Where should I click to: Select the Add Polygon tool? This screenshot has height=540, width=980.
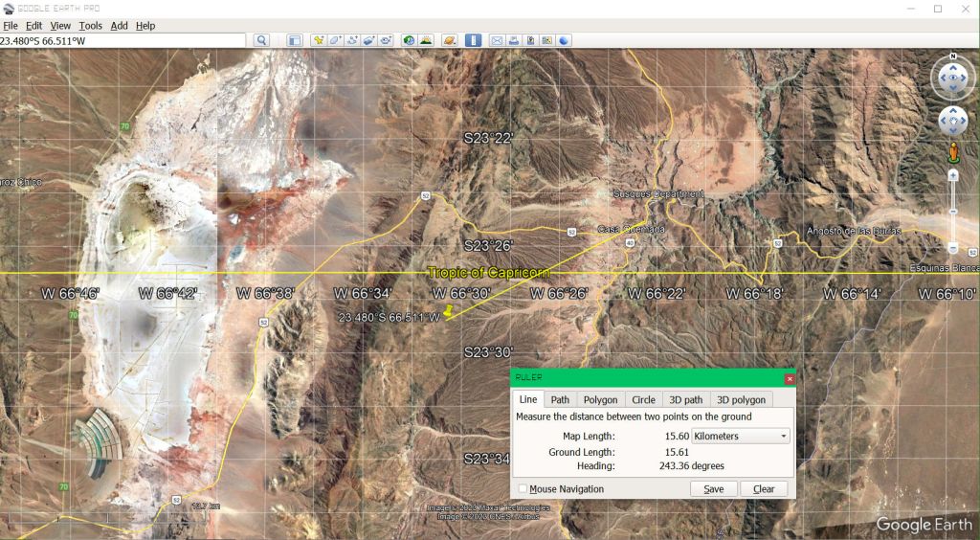coord(336,40)
